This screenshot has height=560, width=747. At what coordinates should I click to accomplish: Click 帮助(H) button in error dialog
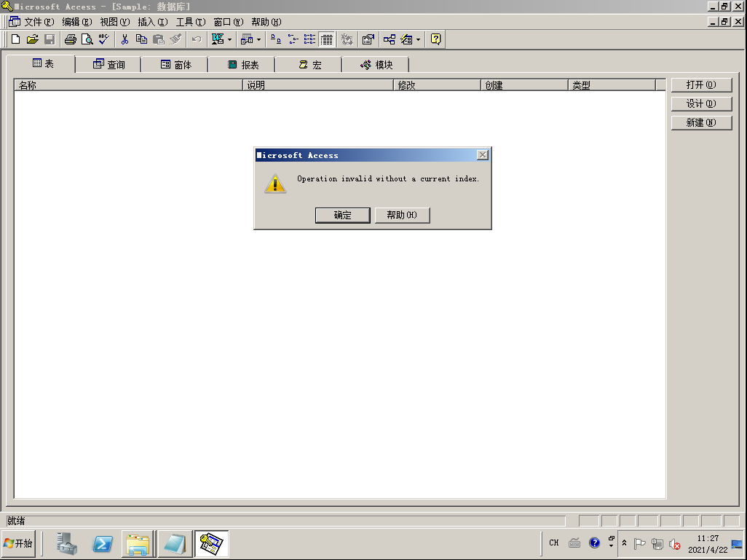(402, 215)
